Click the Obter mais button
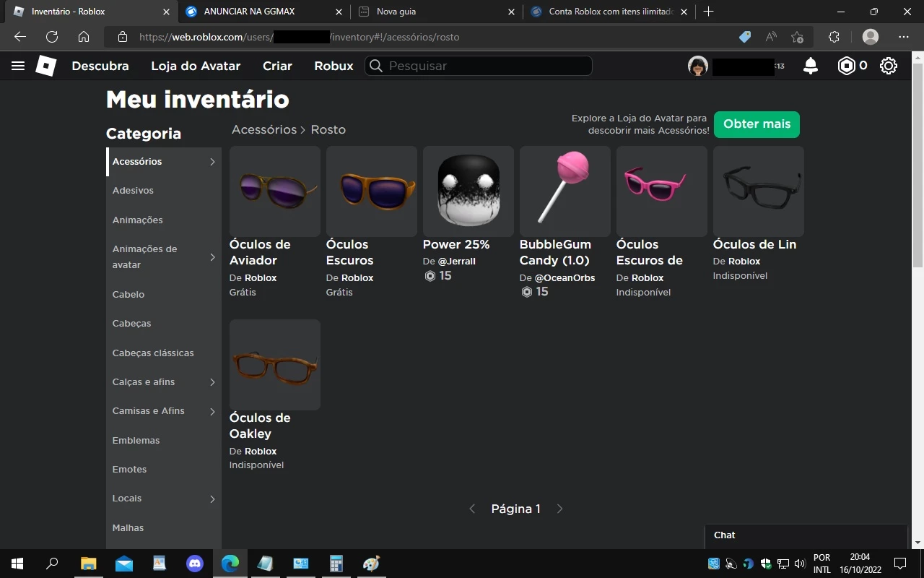This screenshot has height=578, width=924. (x=757, y=124)
